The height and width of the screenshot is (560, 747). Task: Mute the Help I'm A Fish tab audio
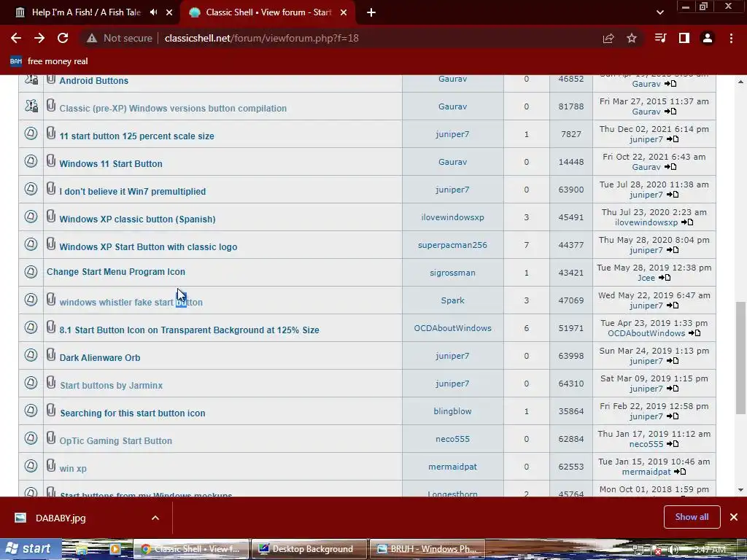click(x=153, y=12)
